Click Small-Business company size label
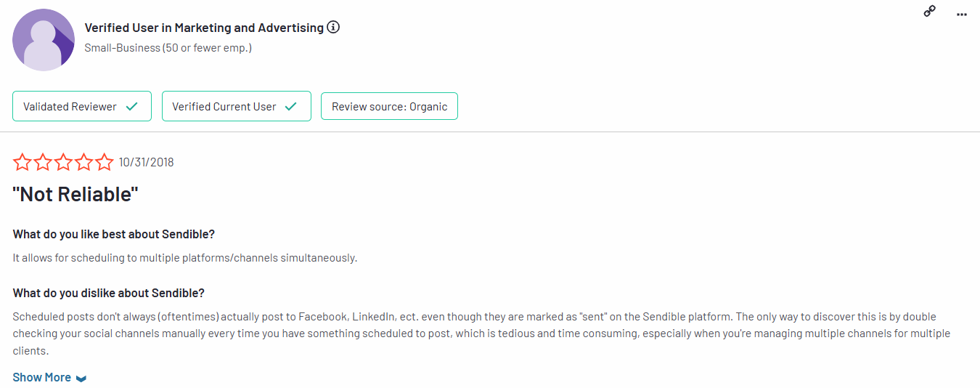This screenshot has width=980, height=388. 168,48
